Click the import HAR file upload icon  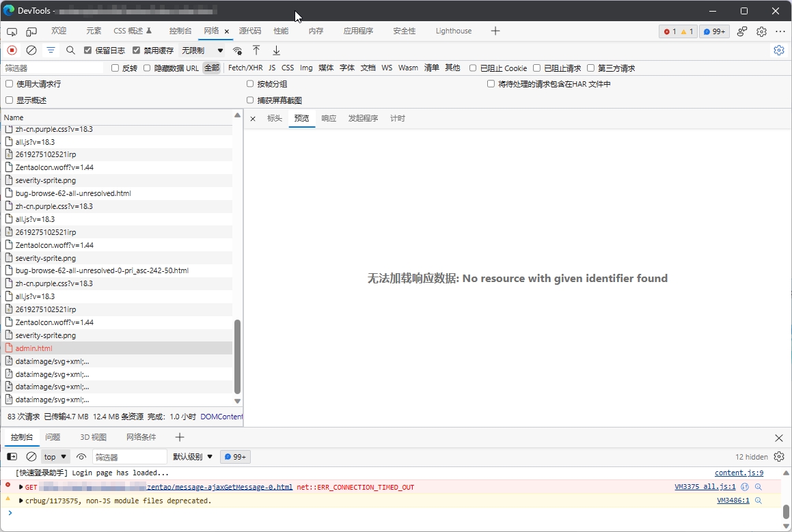coord(256,51)
